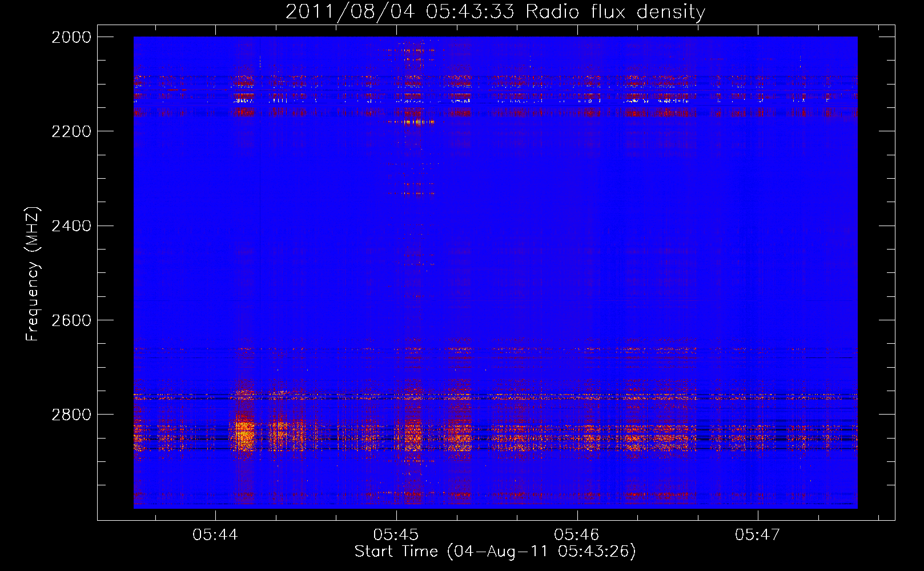
Task: Click the 2000 frequency tick label
Action: pyautogui.click(x=71, y=37)
